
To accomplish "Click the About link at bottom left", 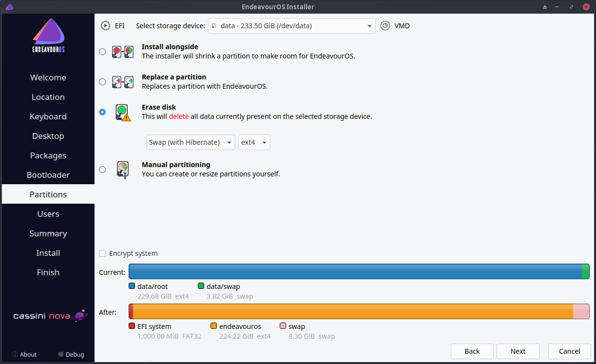I will tap(24, 355).
